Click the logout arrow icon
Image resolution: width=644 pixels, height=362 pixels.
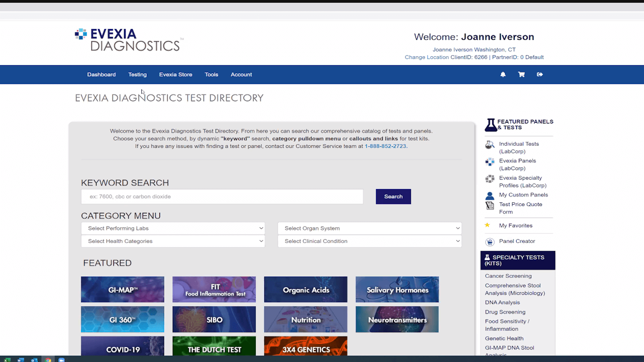click(540, 75)
